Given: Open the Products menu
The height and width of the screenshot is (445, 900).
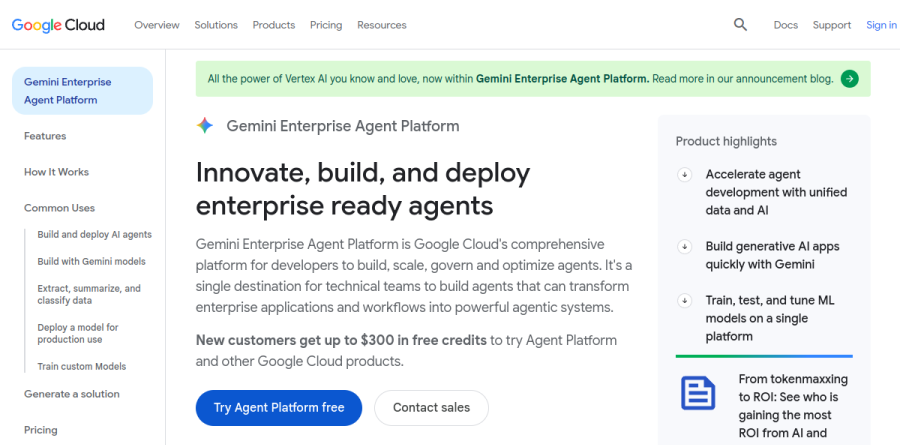Looking at the screenshot, I should pyautogui.click(x=274, y=25).
